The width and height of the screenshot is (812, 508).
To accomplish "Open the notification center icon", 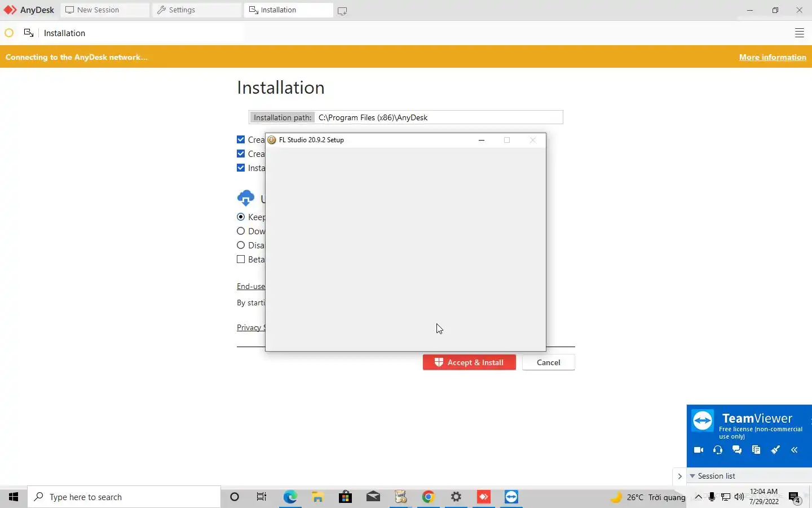I will tap(795, 497).
